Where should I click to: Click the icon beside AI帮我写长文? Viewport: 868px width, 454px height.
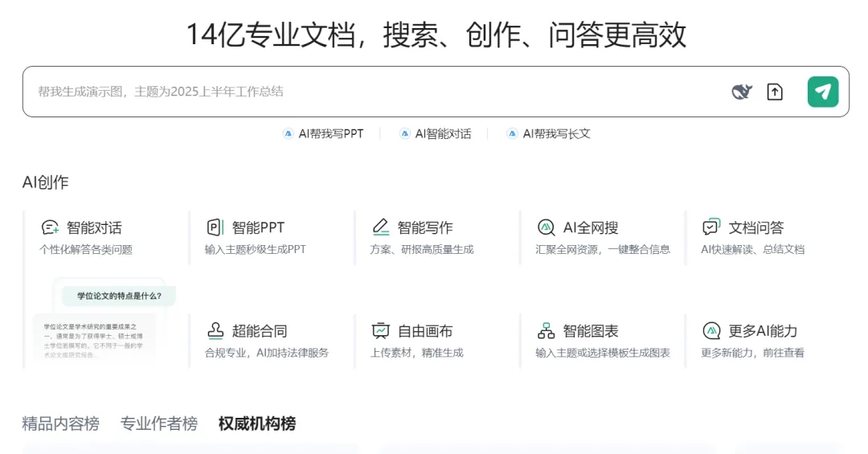tap(512, 133)
